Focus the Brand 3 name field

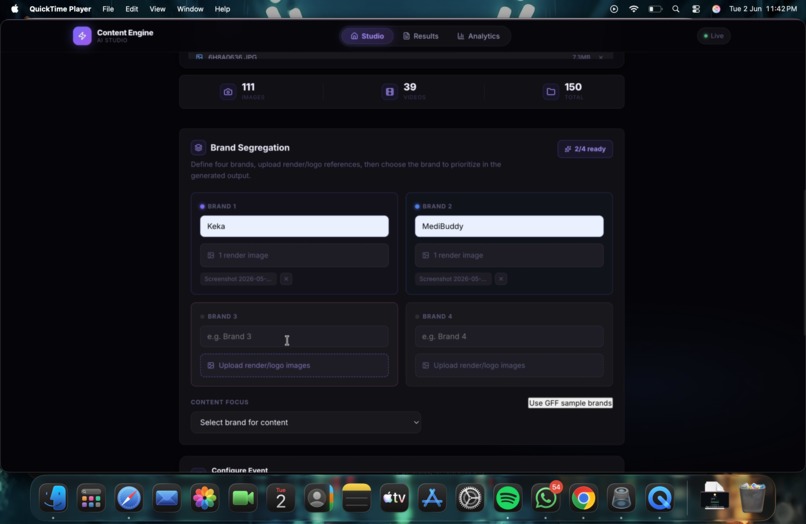pyautogui.click(x=294, y=336)
